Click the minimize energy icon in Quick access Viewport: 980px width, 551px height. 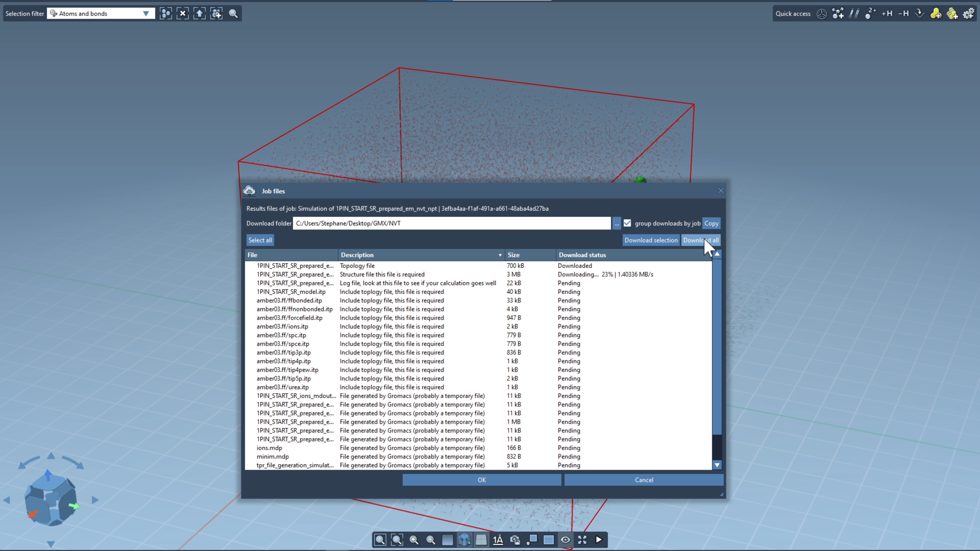[x=920, y=14]
